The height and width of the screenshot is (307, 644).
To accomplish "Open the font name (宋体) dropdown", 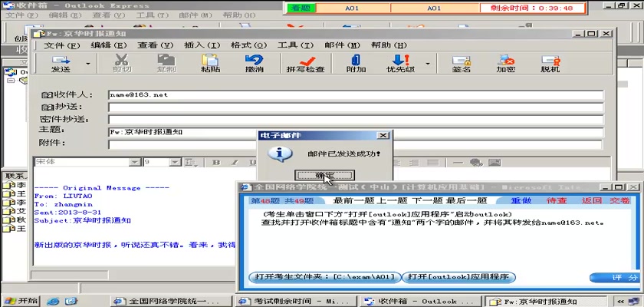I will click(135, 163).
